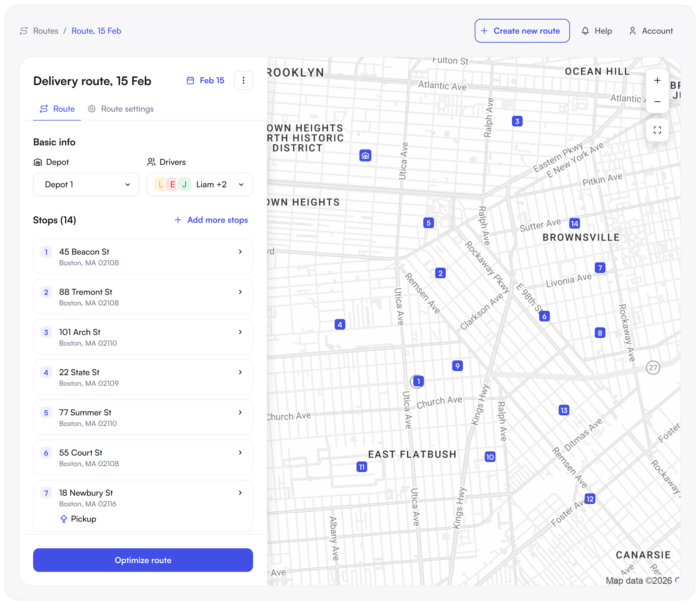The height and width of the screenshot is (605, 700).
Task: Select map marker 4
Action: (x=340, y=325)
